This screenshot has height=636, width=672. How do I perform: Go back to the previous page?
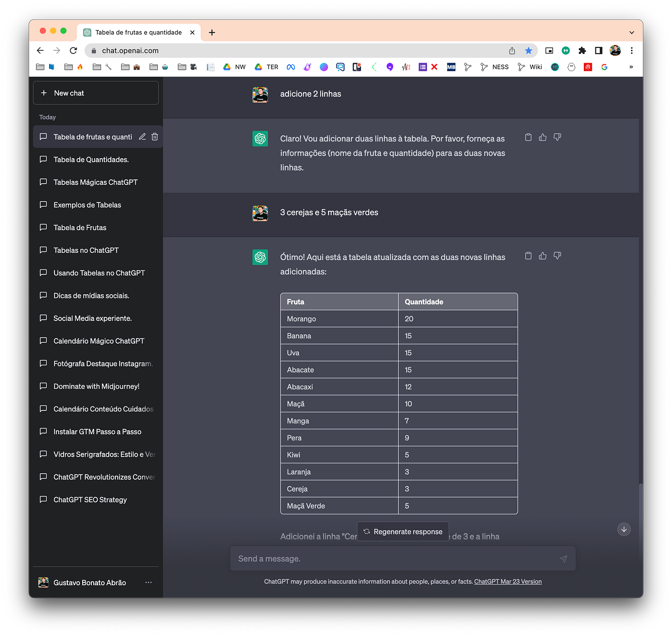40,51
